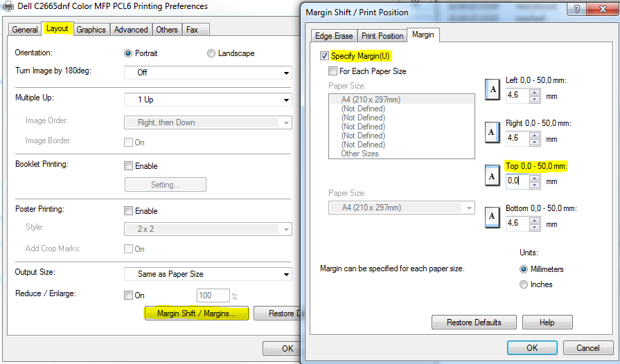Image resolution: width=620 pixels, height=364 pixels.
Task: Enable Poster Printing checkbox
Action: click(129, 211)
